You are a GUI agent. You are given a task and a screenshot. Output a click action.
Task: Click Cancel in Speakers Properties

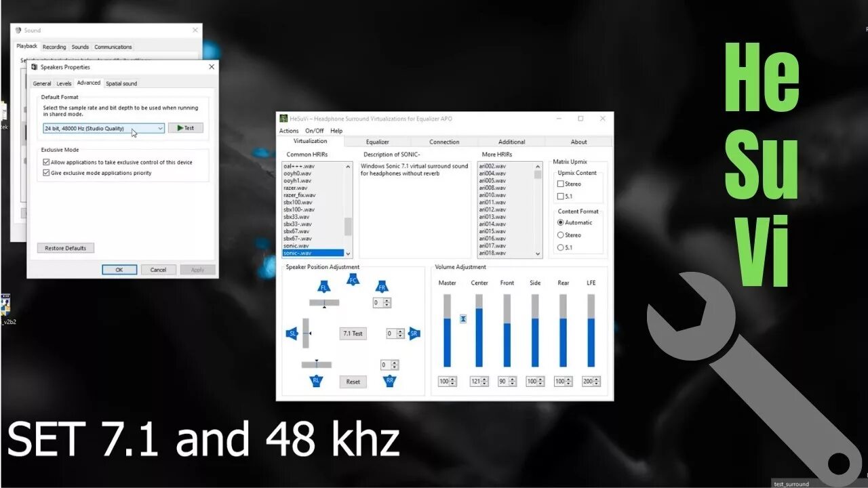pyautogui.click(x=158, y=270)
